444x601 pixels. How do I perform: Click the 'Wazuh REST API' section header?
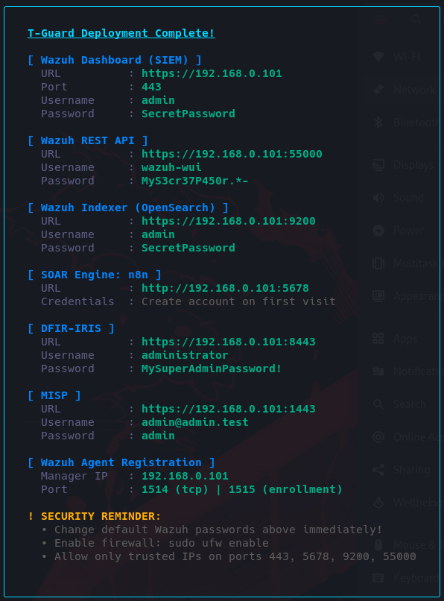pos(88,141)
